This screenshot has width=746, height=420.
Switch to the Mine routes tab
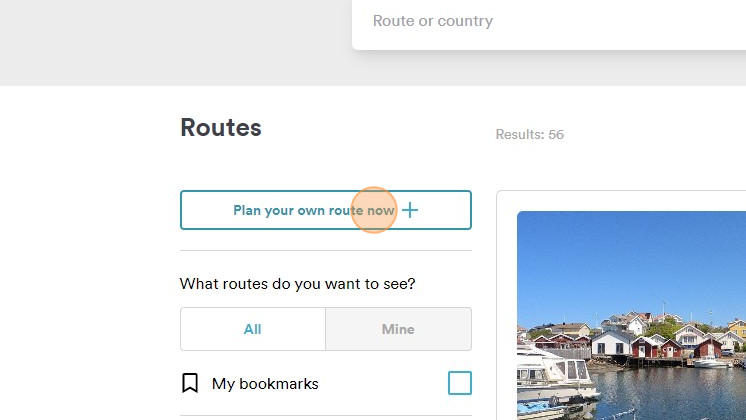point(398,329)
